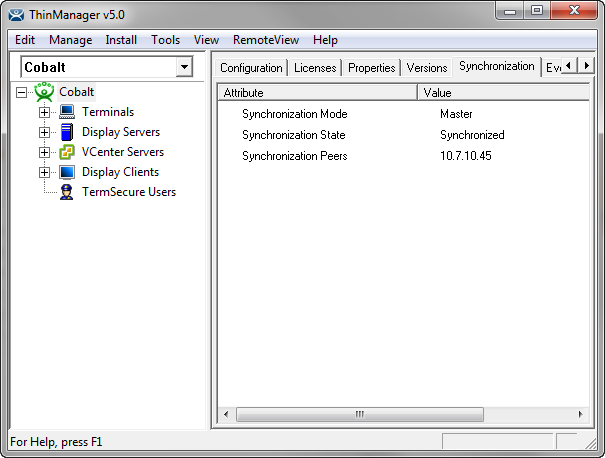Minimize the ThinManager window
Screen dimensions: 605x458
510,11
